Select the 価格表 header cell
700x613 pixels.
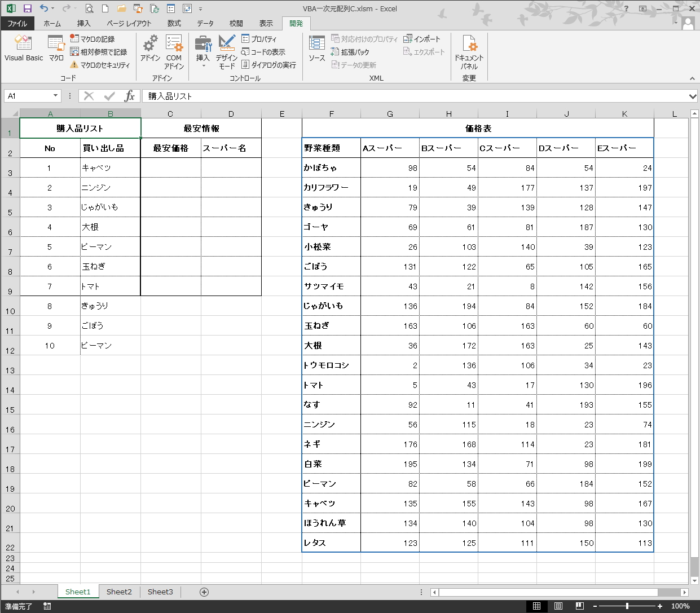478,128
